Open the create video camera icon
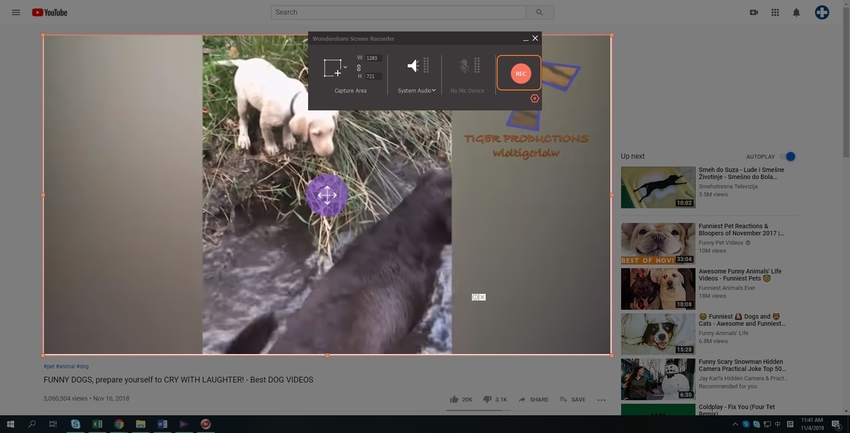 (x=754, y=12)
